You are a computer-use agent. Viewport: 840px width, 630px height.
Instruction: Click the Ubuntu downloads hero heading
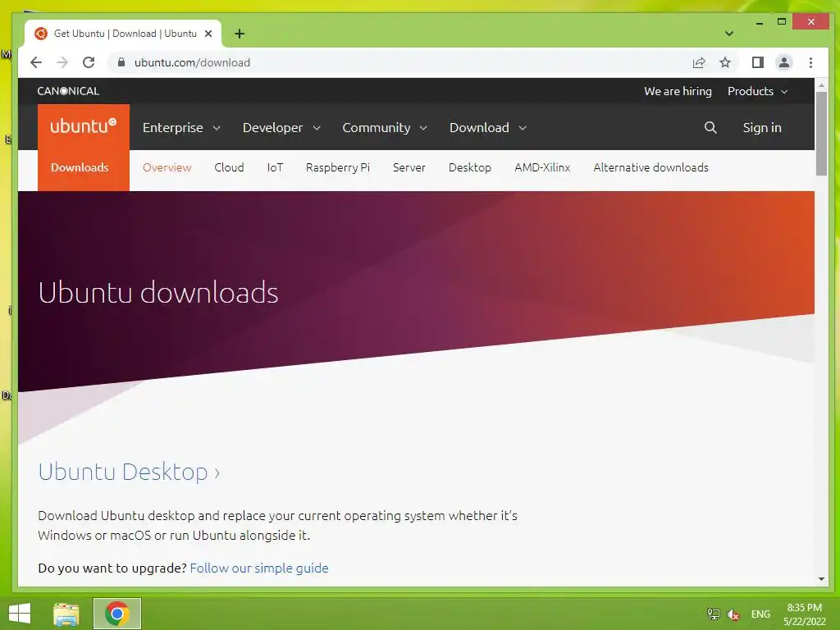pos(158,293)
